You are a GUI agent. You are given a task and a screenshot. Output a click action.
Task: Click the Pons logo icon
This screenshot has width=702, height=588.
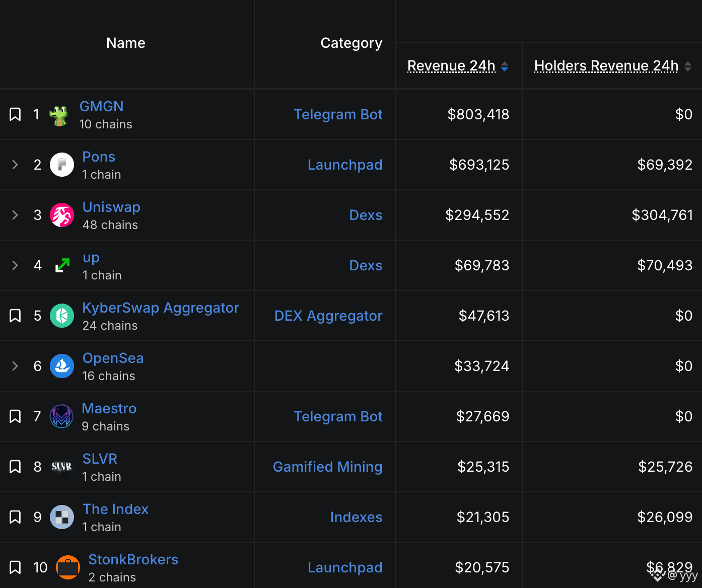pos(62,165)
